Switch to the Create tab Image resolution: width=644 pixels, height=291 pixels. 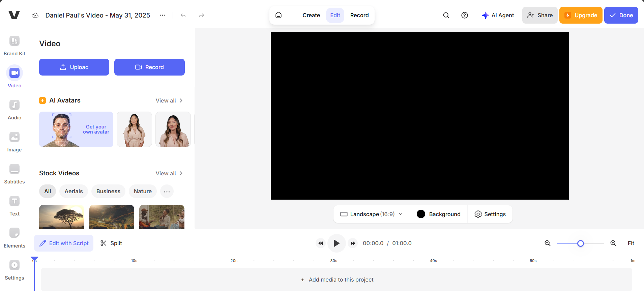tap(311, 15)
